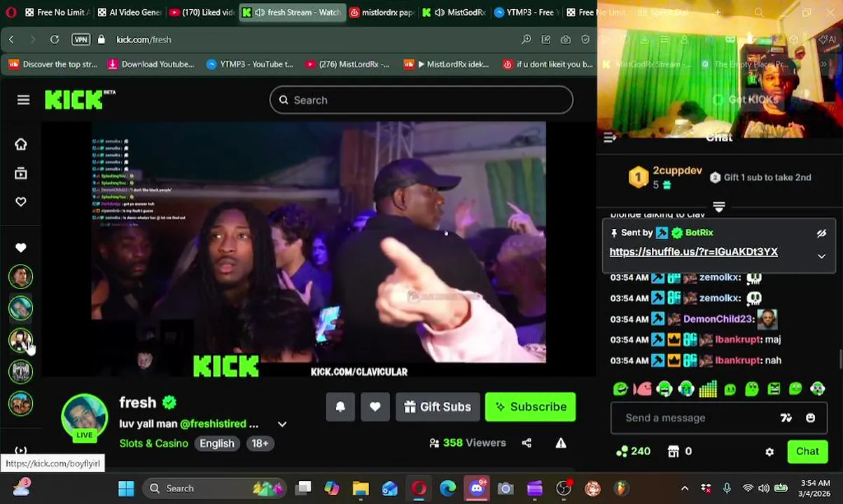Click the Opera logo menu button
The image size is (843, 504).
(11, 12)
